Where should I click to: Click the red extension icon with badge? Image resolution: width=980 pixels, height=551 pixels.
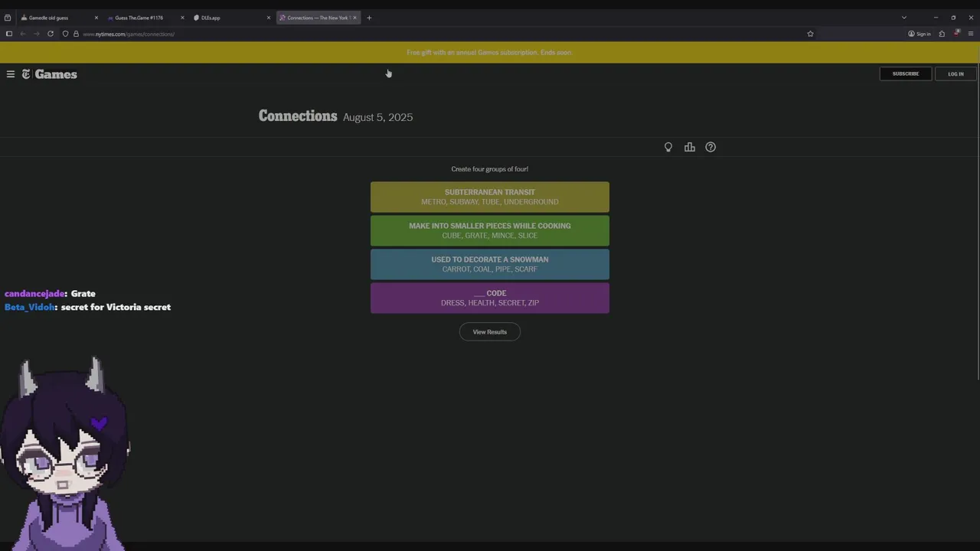pos(956,33)
